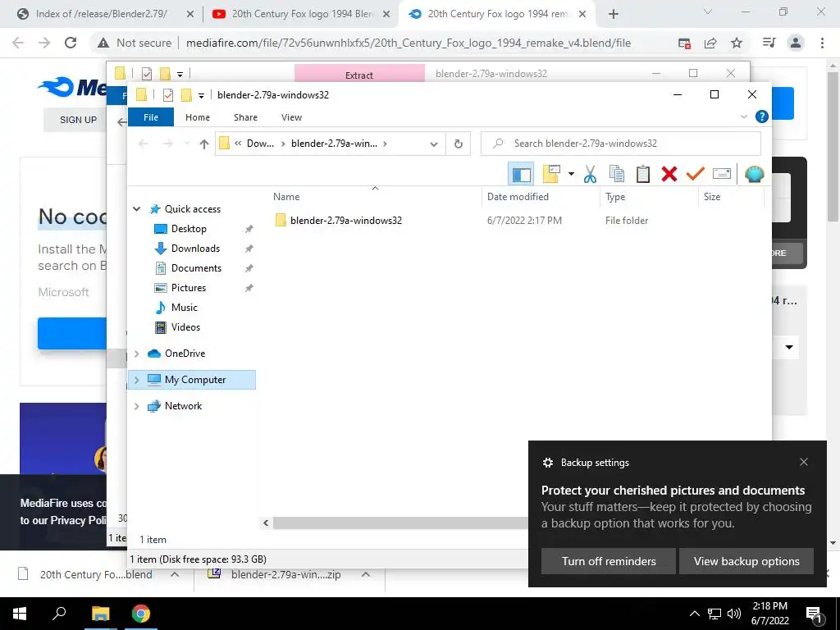Viewport: 840px width, 630px height.
Task: Select Desktop in navigation pane
Action: pyautogui.click(x=189, y=229)
